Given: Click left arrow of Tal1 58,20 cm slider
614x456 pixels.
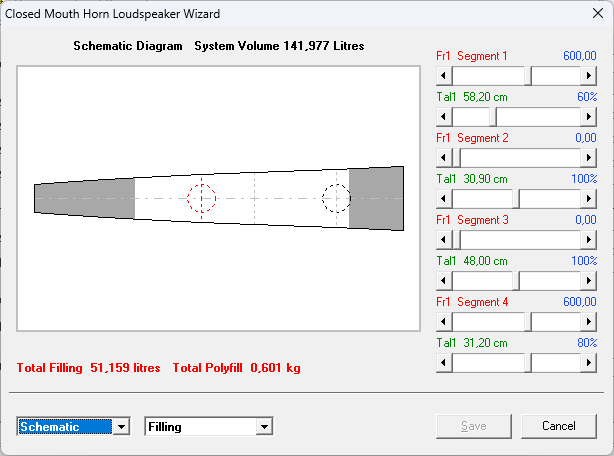Looking at the screenshot, I should tap(444, 117).
